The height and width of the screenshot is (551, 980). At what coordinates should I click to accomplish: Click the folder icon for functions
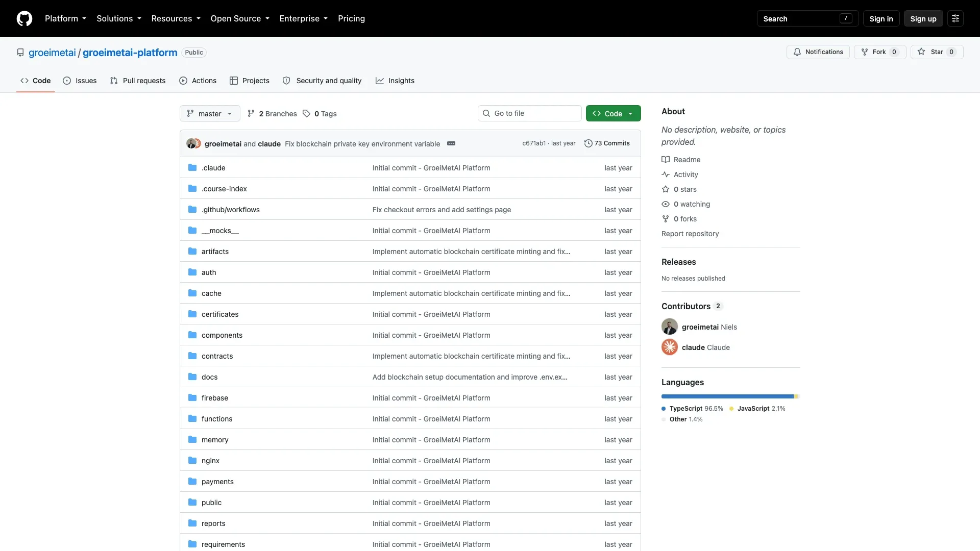[x=192, y=419]
